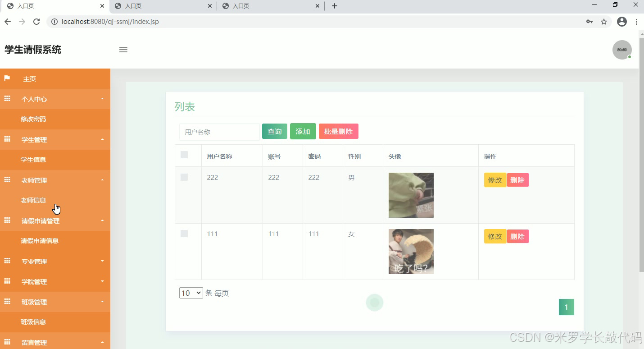Screen dimensions: 644x349
Task: Open the per-page count dropdown showing 10
Action: pyautogui.click(x=190, y=293)
